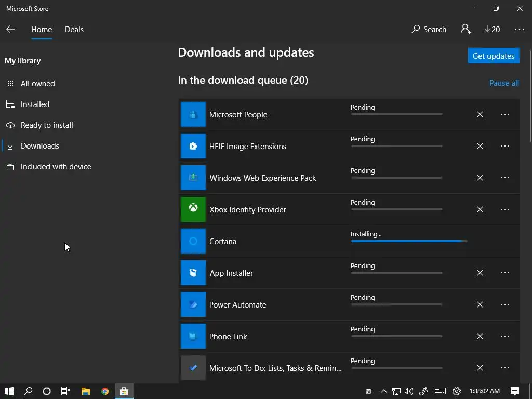Open the Store's top-right See more menu
Screen dimensions: 532x399
[x=519, y=30]
